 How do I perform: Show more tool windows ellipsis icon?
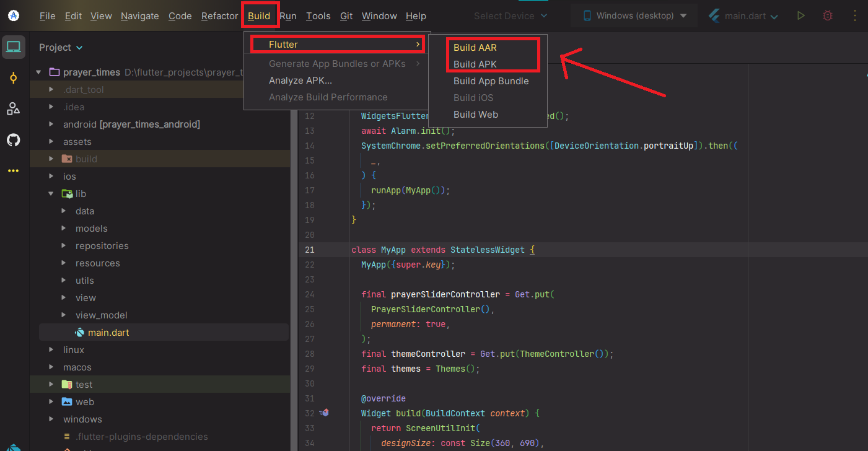click(x=14, y=171)
